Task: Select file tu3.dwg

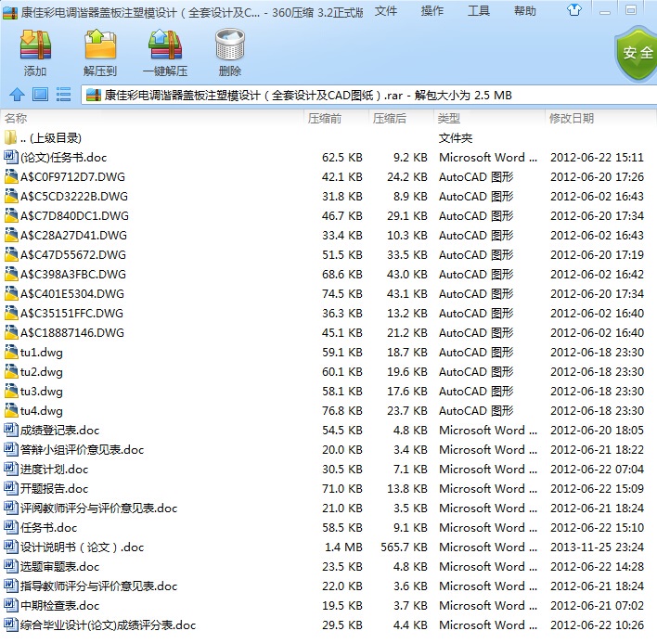Action: (x=328, y=391)
